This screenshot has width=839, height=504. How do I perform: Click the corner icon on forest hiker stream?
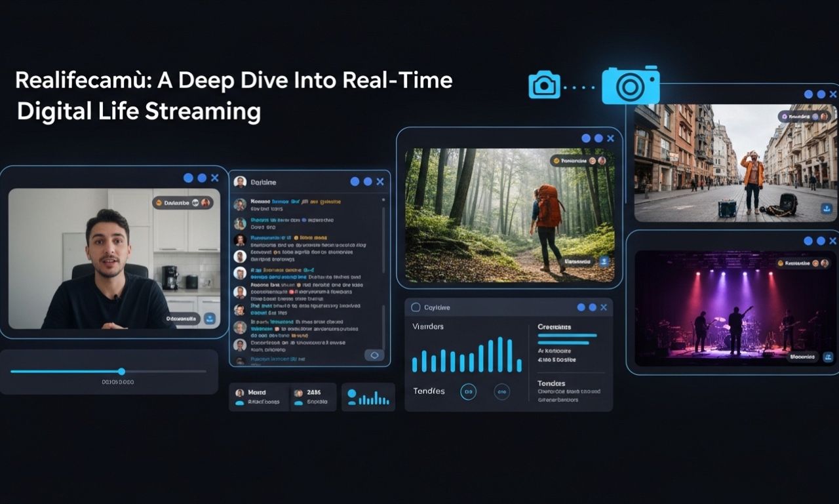604,261
